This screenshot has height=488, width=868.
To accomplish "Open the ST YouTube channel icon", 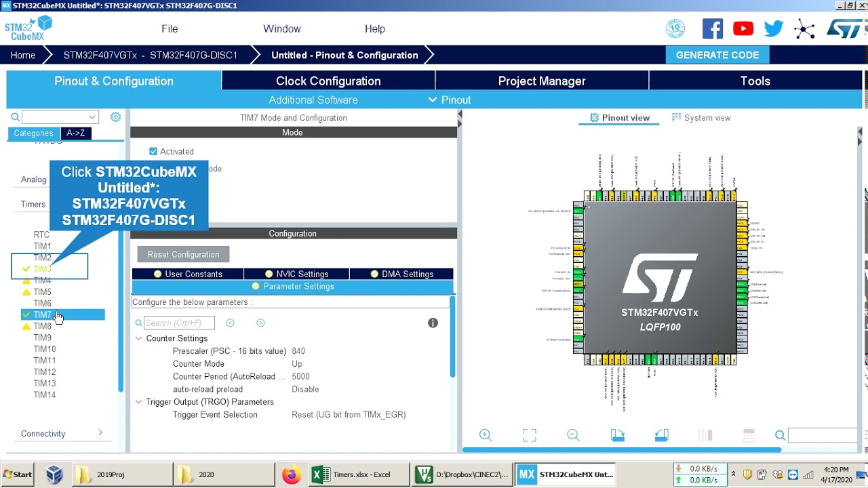I will (743, 28).
